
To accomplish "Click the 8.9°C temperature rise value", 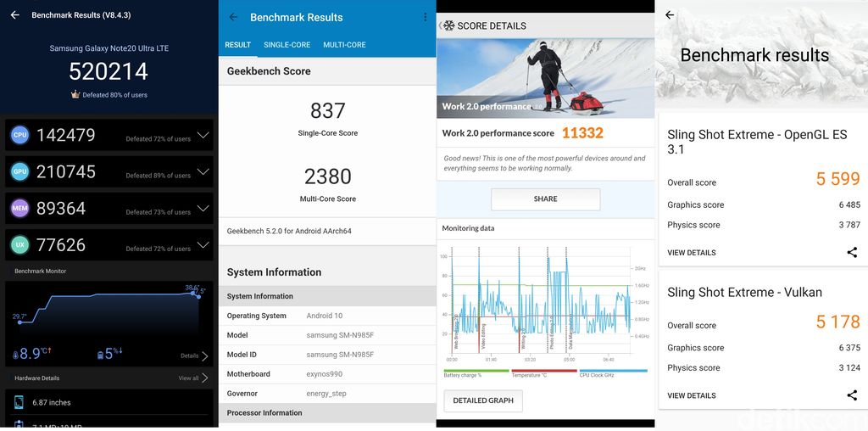I will [37, 354].
